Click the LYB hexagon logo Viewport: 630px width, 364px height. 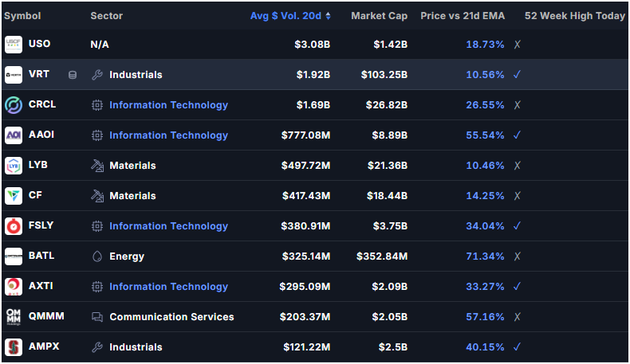coord(14,166)
